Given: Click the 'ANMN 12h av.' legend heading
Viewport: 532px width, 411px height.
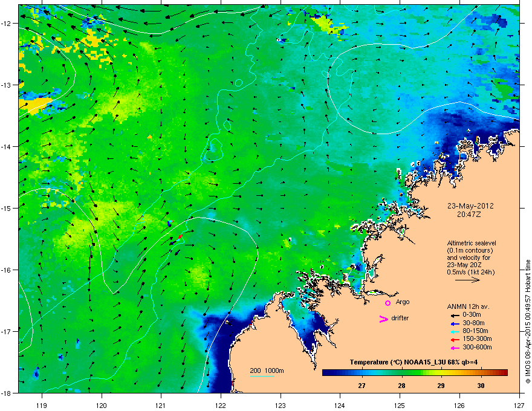Looking at the screenshot, I should click(x=468, y=306).
